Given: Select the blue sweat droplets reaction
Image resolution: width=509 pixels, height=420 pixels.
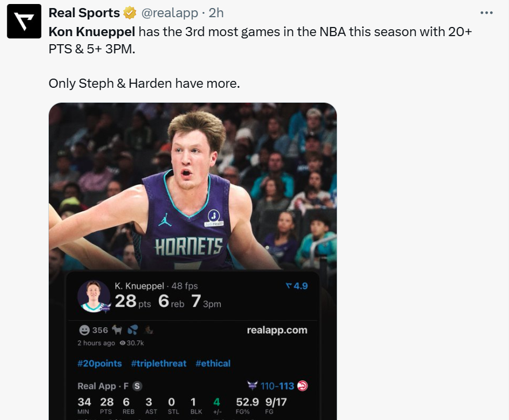Looking at the screenshot, I should [133, 330].
